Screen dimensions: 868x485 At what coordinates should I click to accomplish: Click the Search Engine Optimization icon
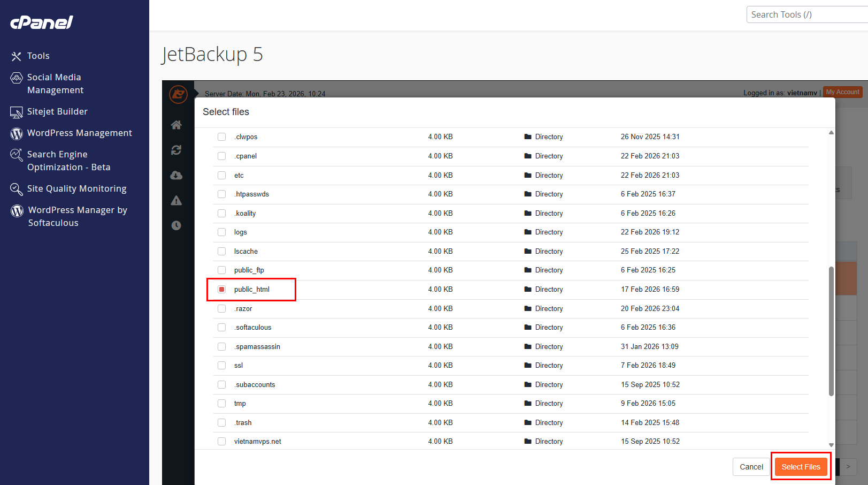17,155
